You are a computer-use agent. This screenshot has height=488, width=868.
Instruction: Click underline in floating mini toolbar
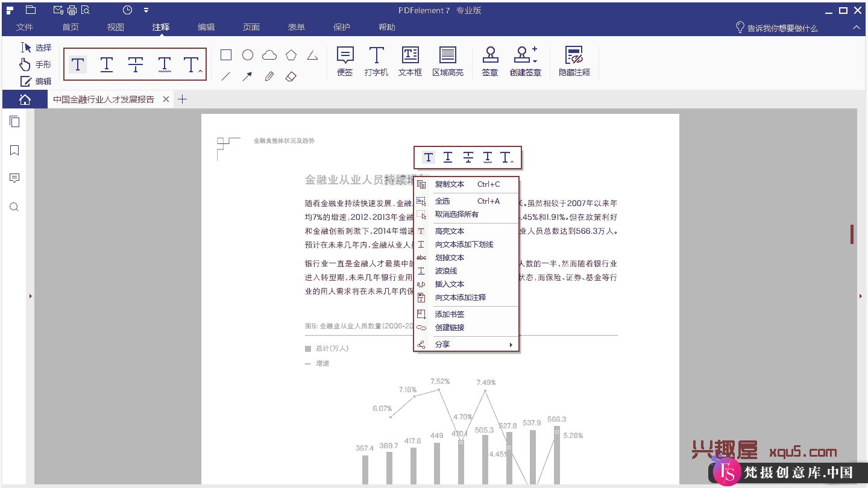pyautogui.click(x=448, y=158)
